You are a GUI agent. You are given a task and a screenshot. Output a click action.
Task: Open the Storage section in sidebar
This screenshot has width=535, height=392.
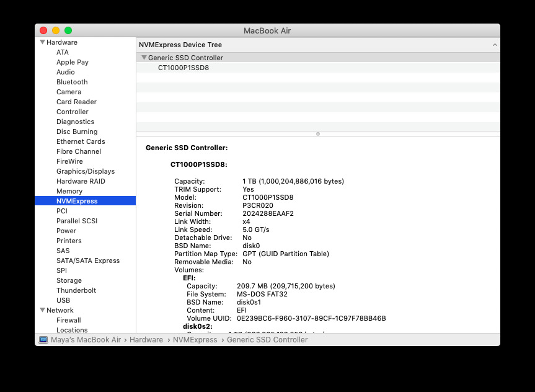click(x=69, y=280)
